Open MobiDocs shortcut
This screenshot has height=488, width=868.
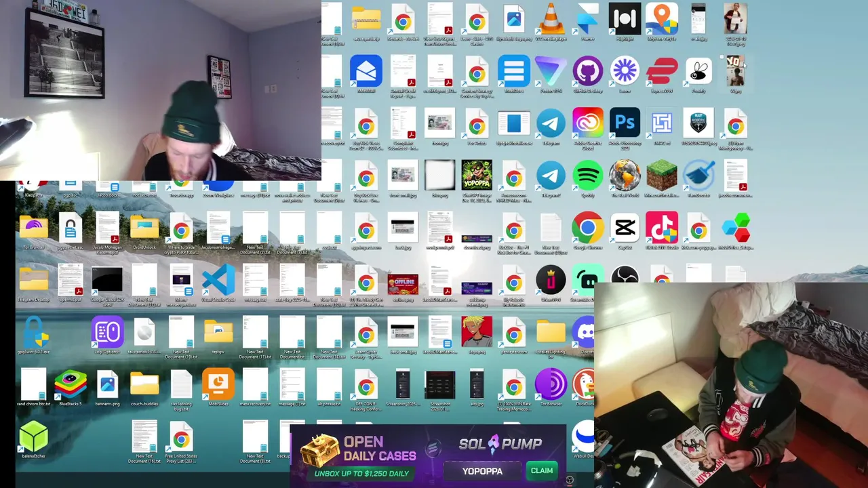click(x=514, y=71)
